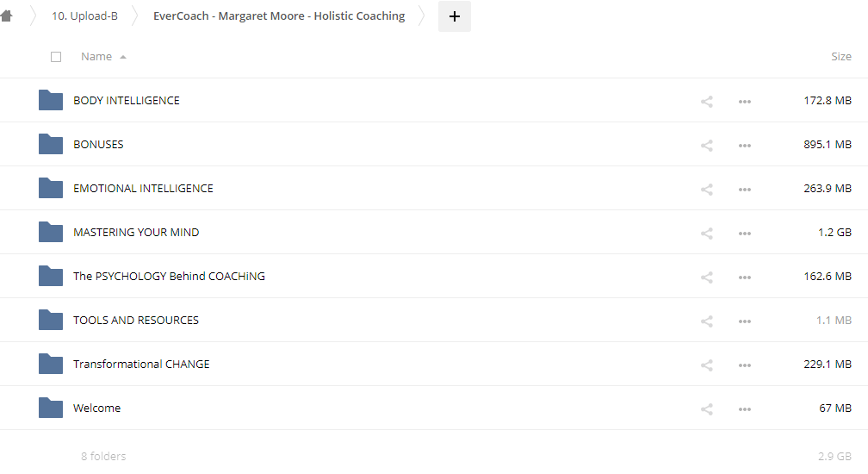Open more actions for TOOLS AND RESOURCES
The image size is (868, 474).
coord(745,321)
